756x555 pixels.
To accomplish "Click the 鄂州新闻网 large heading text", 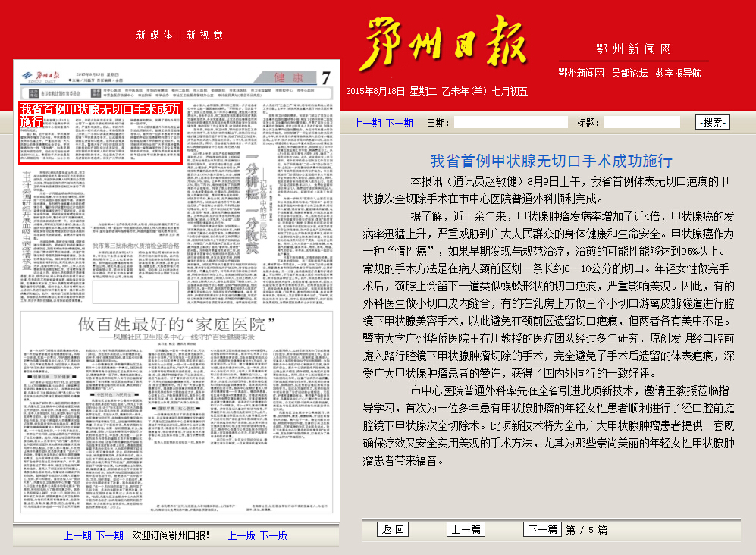I will pos(633,49).
